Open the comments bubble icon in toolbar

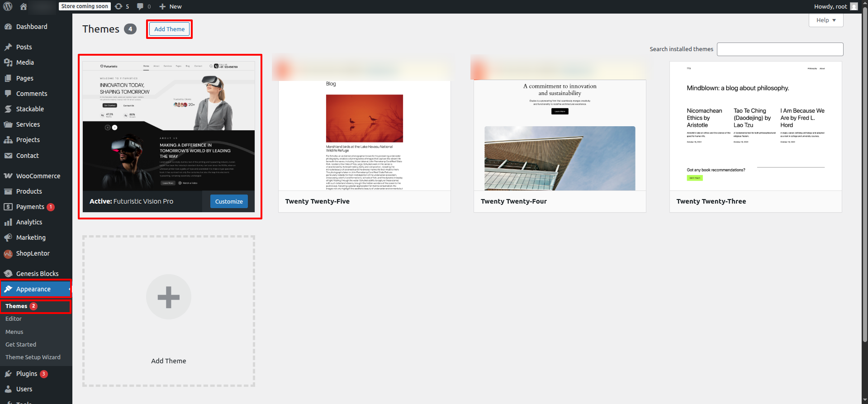[140, 6]
